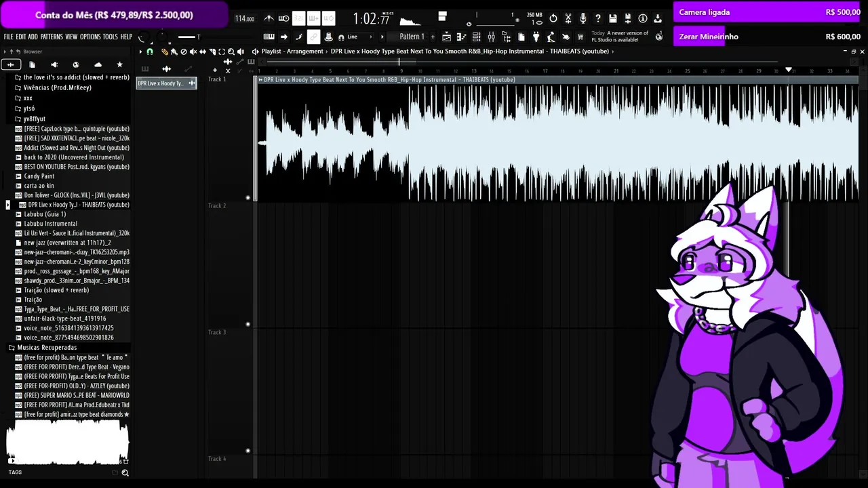Open the Piano roll icon
The width and height of the screenshot is (868, 488).
461,37
